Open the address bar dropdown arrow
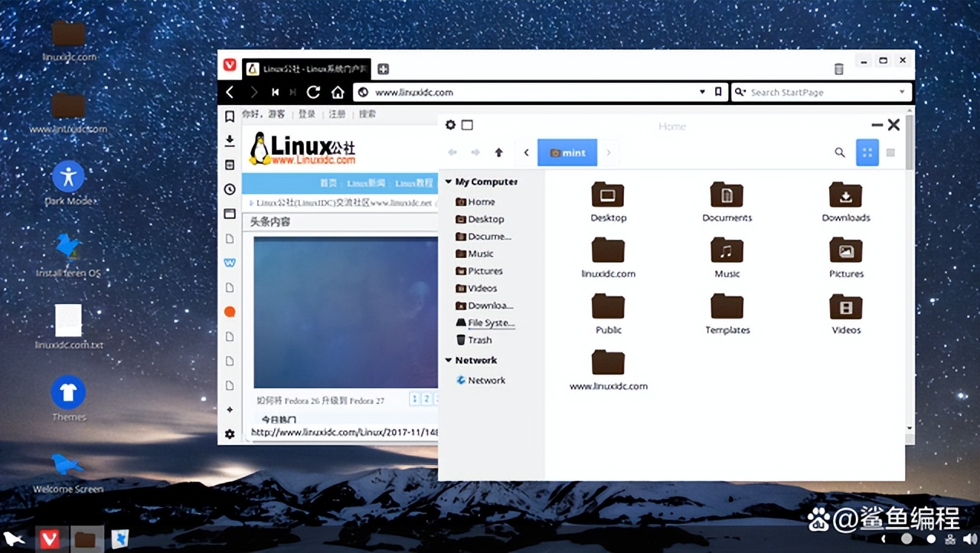980x553 pixels. pyautogui.click(x=702, y=92)
